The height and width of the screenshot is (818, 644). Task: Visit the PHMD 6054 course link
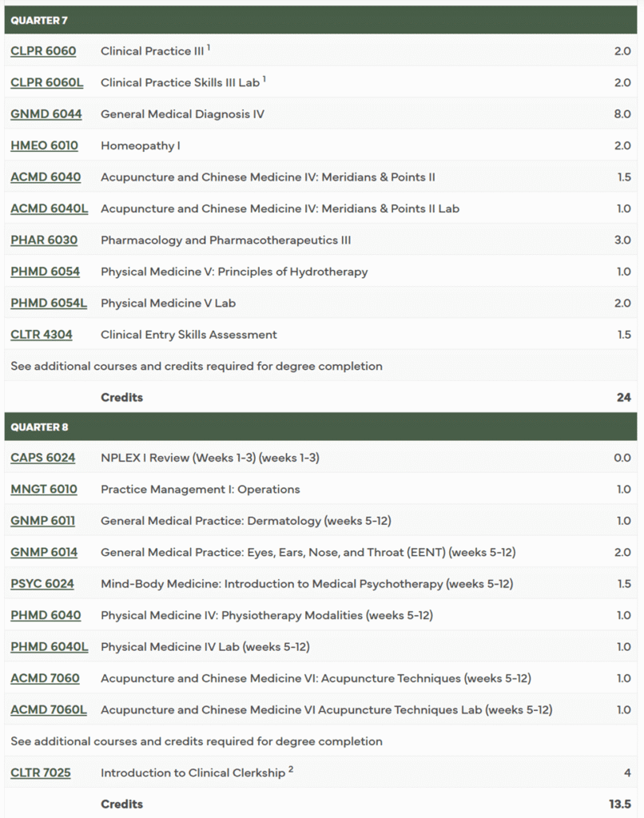click(45, 272)
